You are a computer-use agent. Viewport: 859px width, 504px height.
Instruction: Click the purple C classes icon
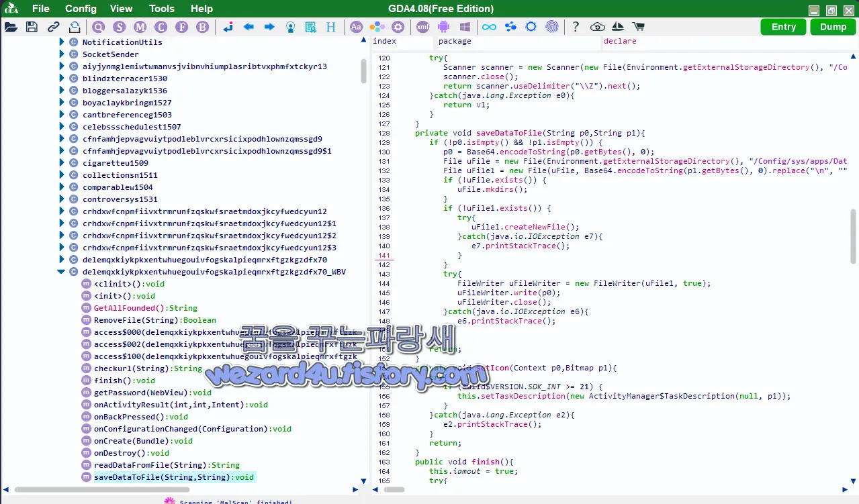(x=161, y=27)
